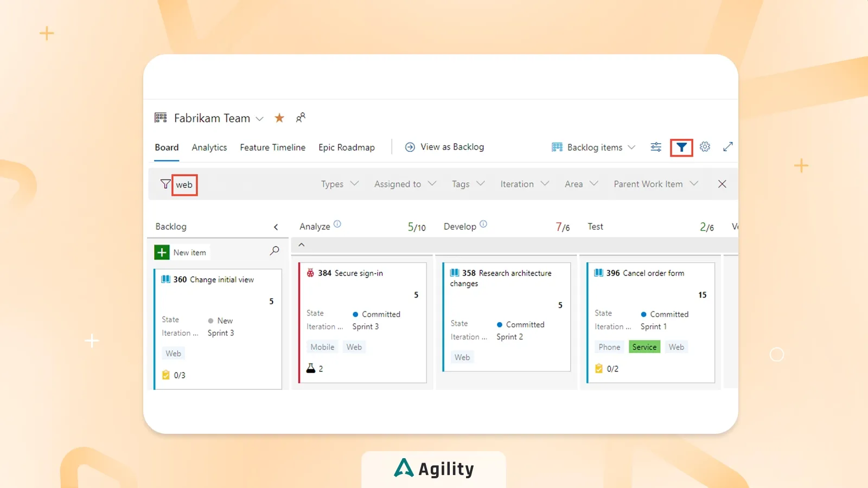The image size is (868, 488).
Task: Click the bug icon on card 384 Secure sign-in
Action: click(310, 273)
